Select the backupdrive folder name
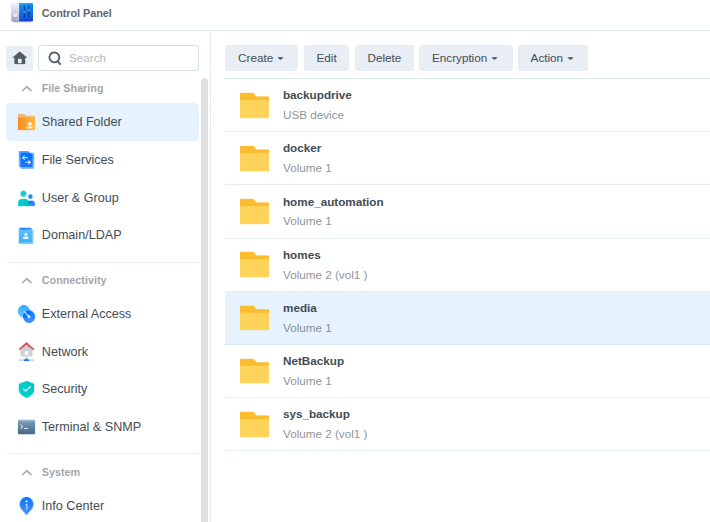The width and height of the screenshot is (710, 522). click(x=317, y=96)
